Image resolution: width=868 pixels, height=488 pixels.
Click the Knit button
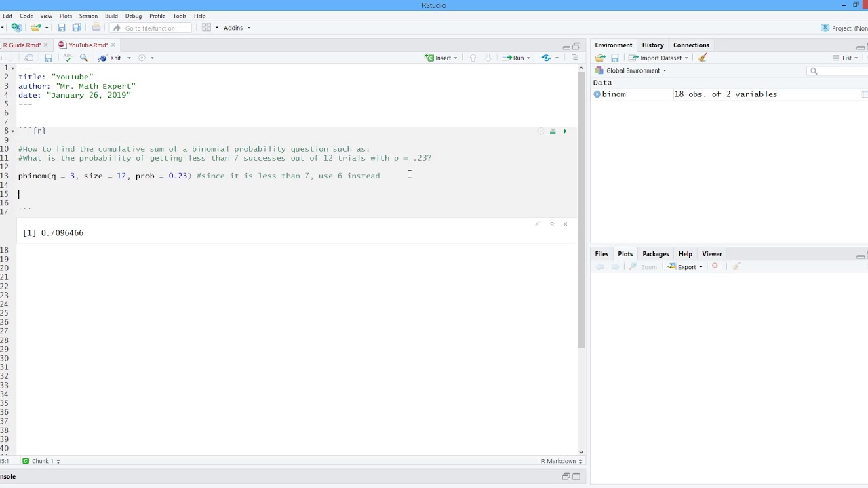[x=110, y=58]
